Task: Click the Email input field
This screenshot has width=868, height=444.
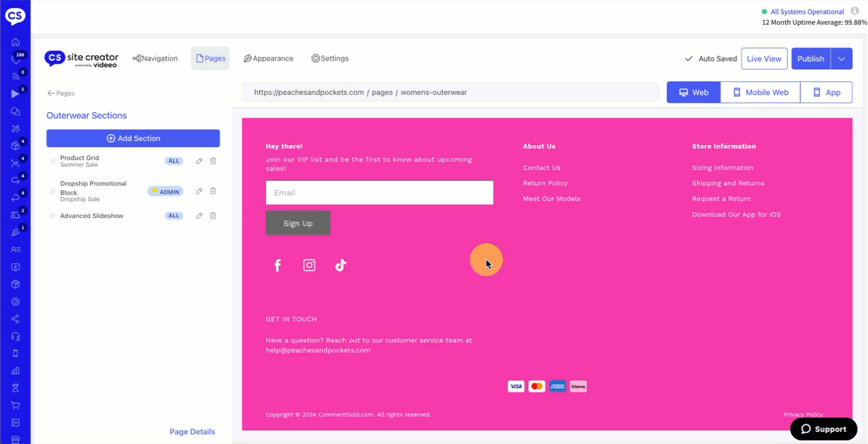Action: point(379,193)
